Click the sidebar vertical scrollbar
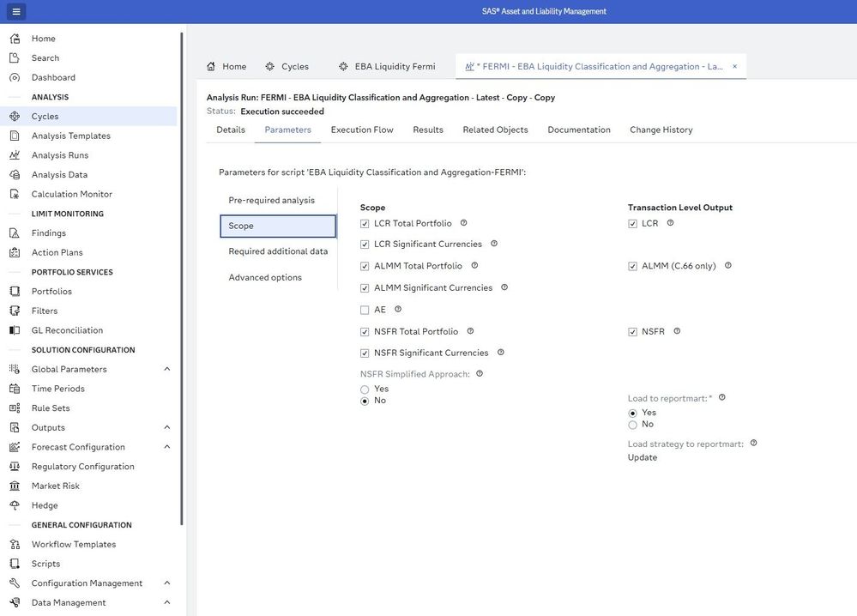Viewport: 857px width, 616px height. [x=182, y=279]
